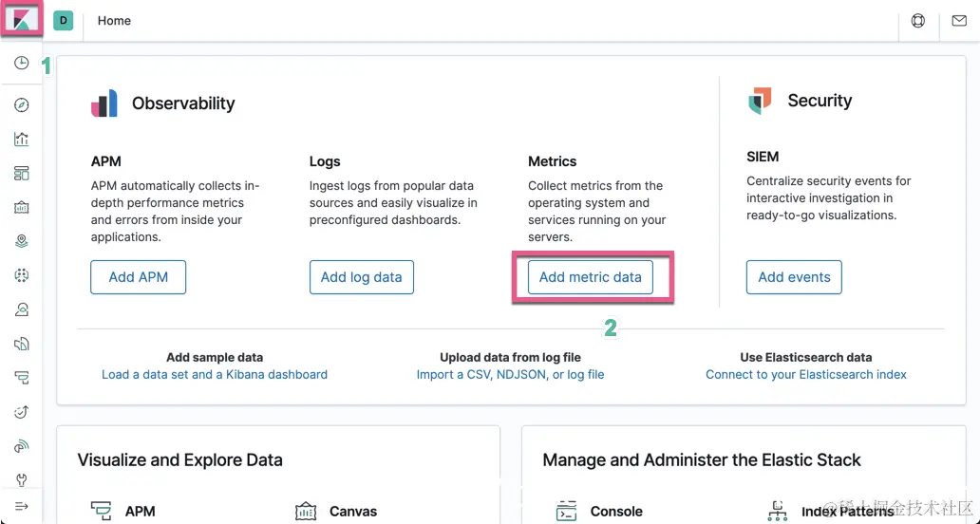
Task: Open SIEM app from the sidebar
Action: tap(21, 446)
